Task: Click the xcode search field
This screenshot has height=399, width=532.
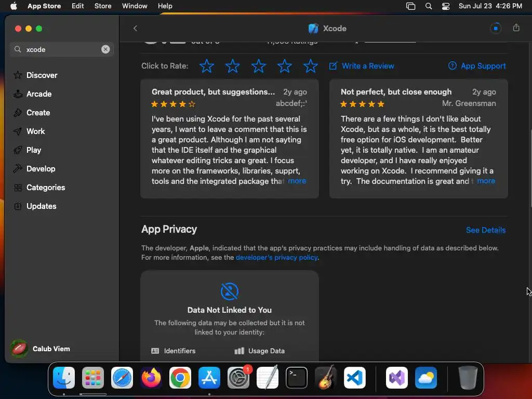Action: 61,49
